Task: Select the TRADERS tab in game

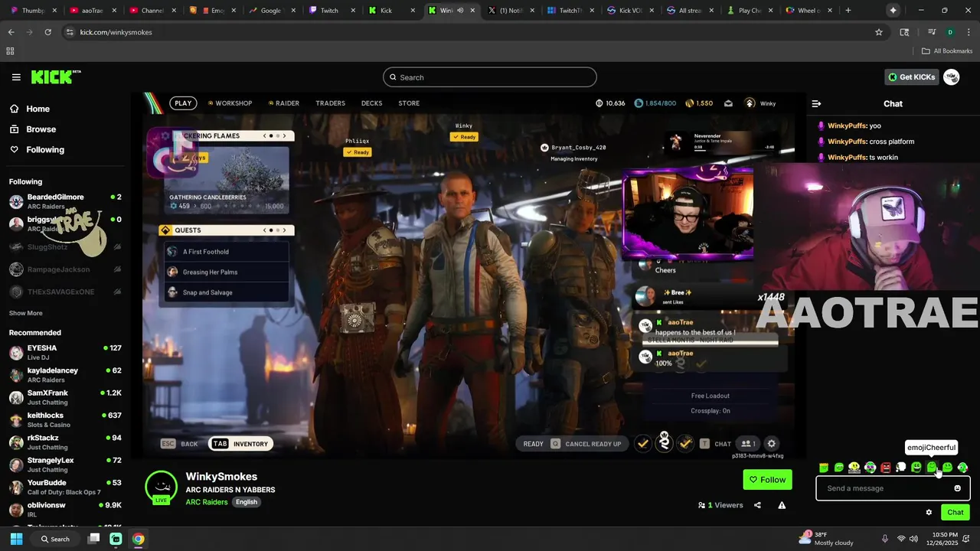Action: click(x=331, y=103)
